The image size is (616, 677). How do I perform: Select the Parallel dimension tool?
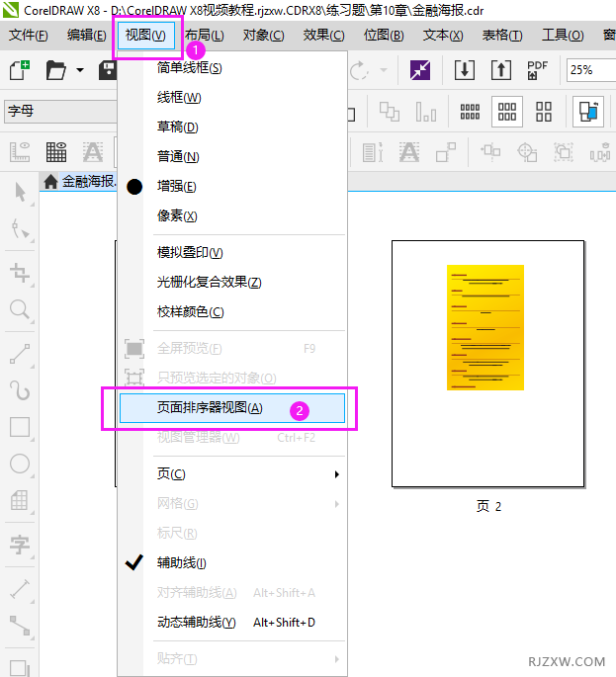pyautogui.click(x=20, y=589)
